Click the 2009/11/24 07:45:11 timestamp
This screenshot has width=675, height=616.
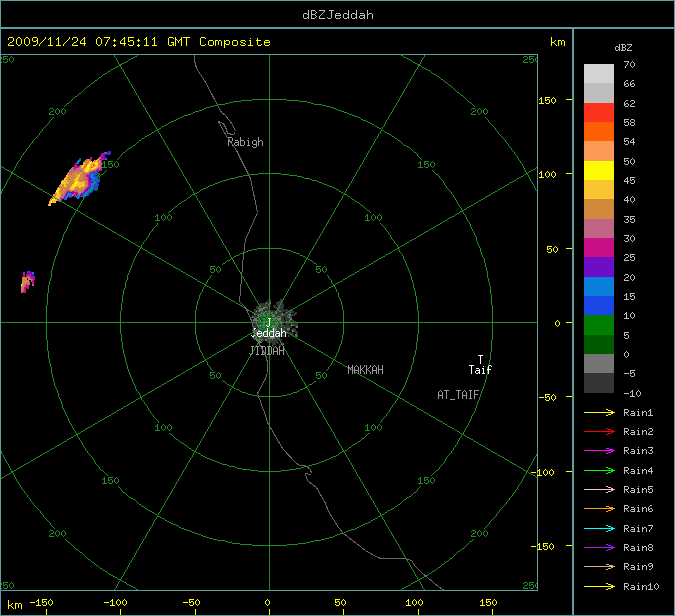pos(82,42)
